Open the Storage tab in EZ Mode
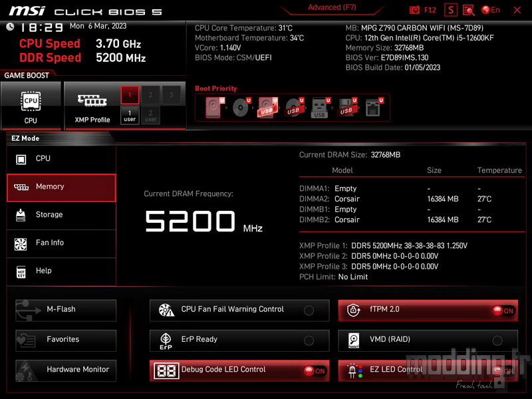This screenshot has width=532, height=399. 61,215
